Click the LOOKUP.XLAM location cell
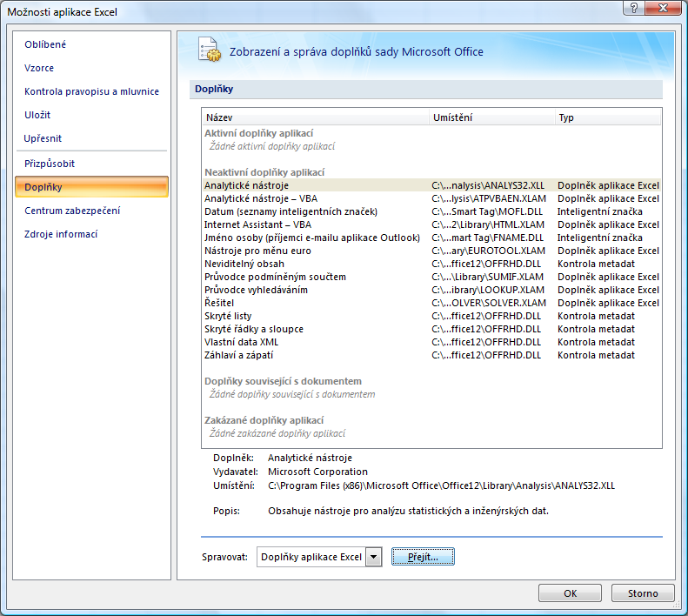Screen dimensions: 688x616 tap(488, 290)
